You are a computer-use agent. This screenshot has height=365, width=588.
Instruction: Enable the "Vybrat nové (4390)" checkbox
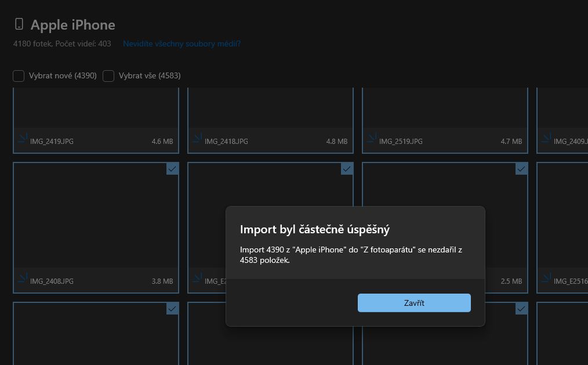[19, 76]
